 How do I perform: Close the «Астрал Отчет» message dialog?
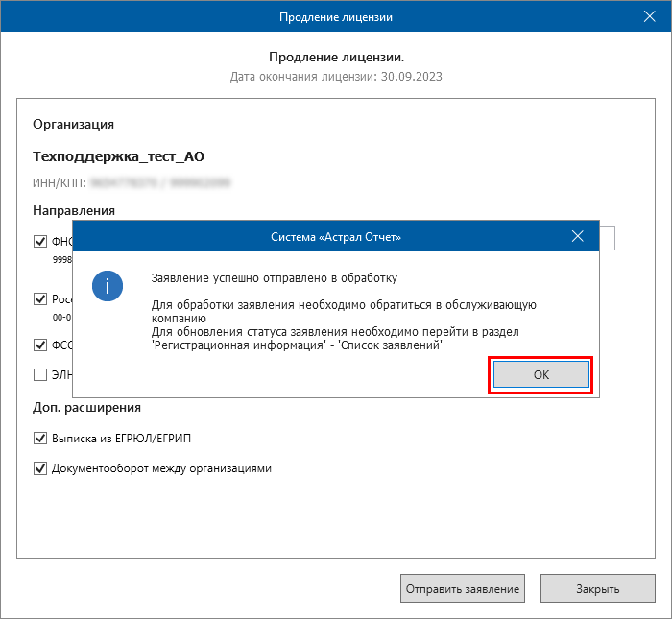[x=577, y=235]
